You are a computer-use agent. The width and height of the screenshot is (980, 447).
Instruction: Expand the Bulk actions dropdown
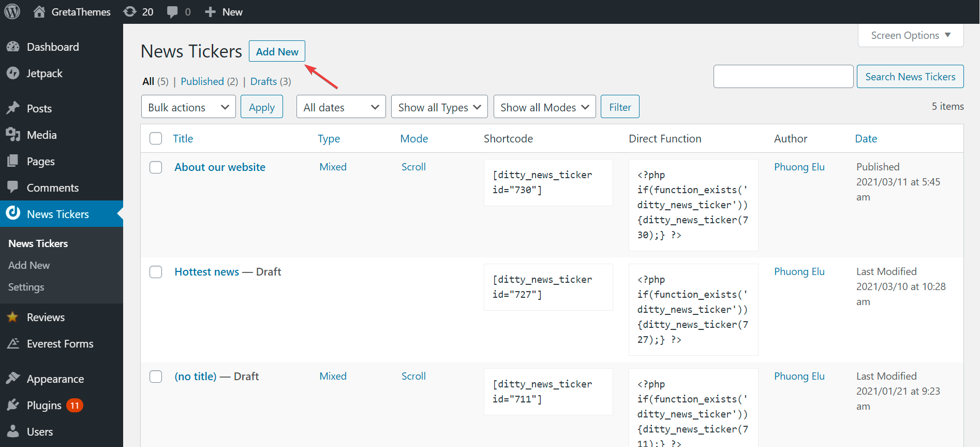pos(188,107)
